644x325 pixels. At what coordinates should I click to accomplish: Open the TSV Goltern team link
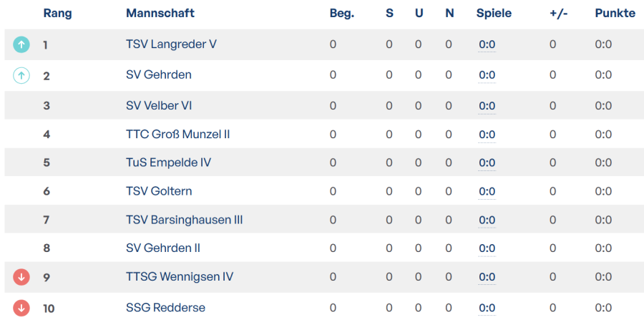(159, 191)
